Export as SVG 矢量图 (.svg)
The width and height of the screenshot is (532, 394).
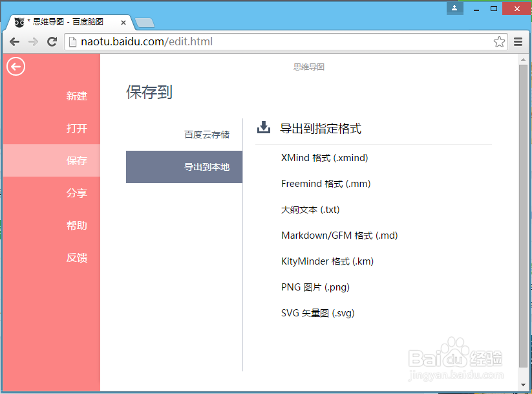pyautogui.click(x=317, y=313)
